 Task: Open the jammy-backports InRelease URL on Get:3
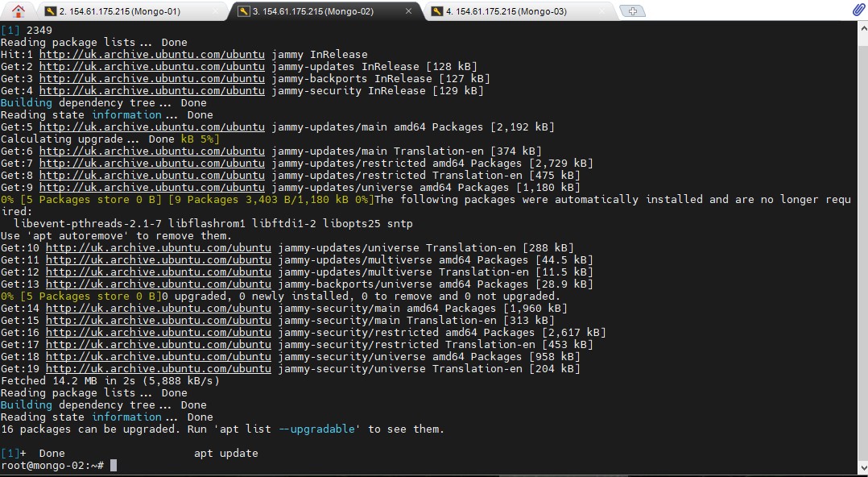click(151, 78)
